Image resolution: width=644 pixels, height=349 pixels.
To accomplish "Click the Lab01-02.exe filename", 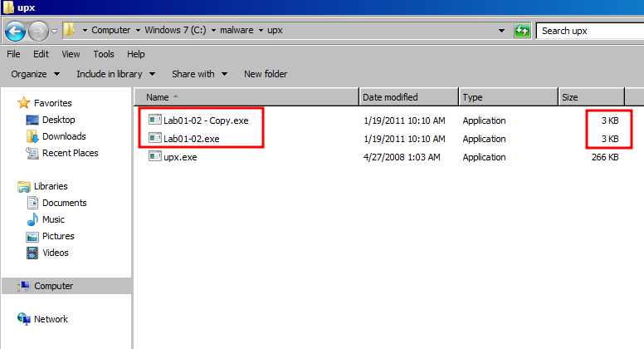I will click(x=192, y=139).
